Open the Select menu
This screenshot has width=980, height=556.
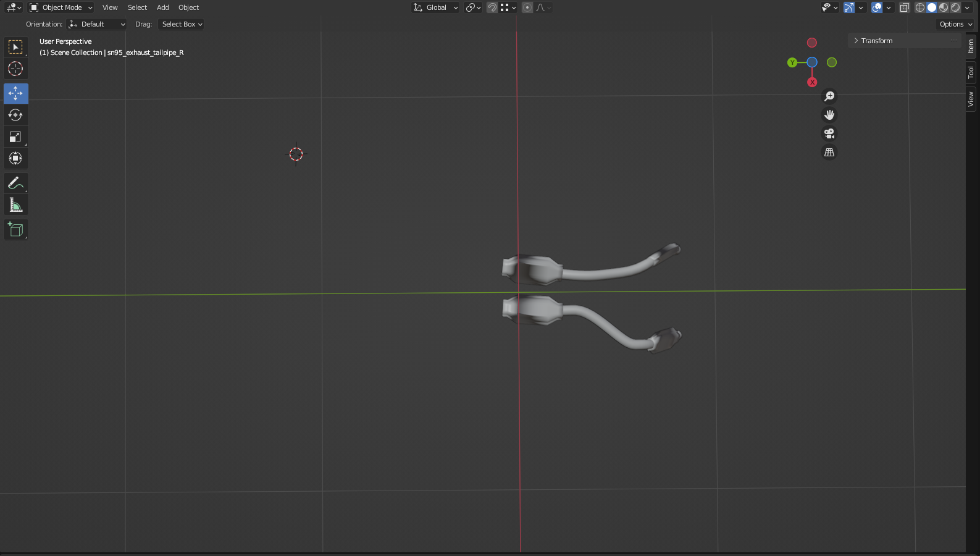click(x=137, y=7)
